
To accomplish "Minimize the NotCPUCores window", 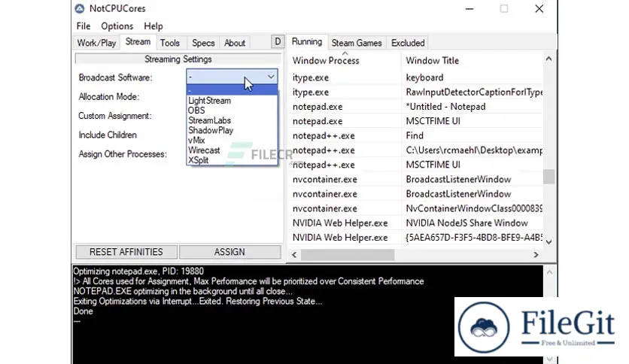I will [x=469, y=9].
